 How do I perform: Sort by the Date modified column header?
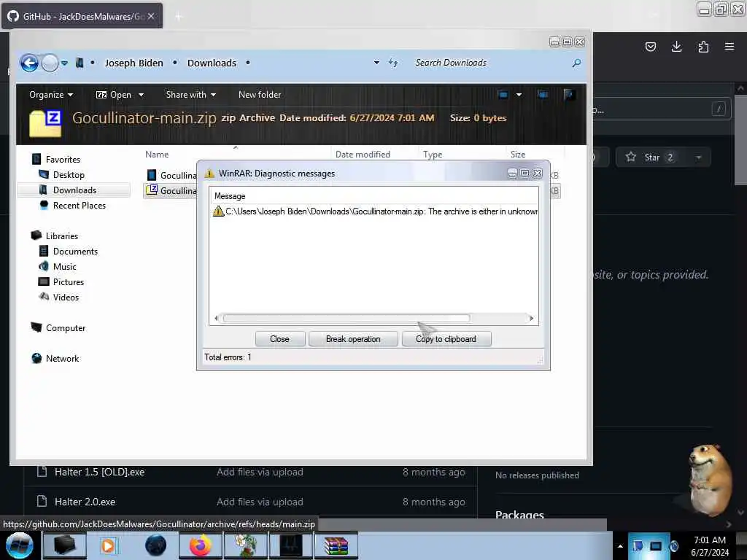click(363, 155)
